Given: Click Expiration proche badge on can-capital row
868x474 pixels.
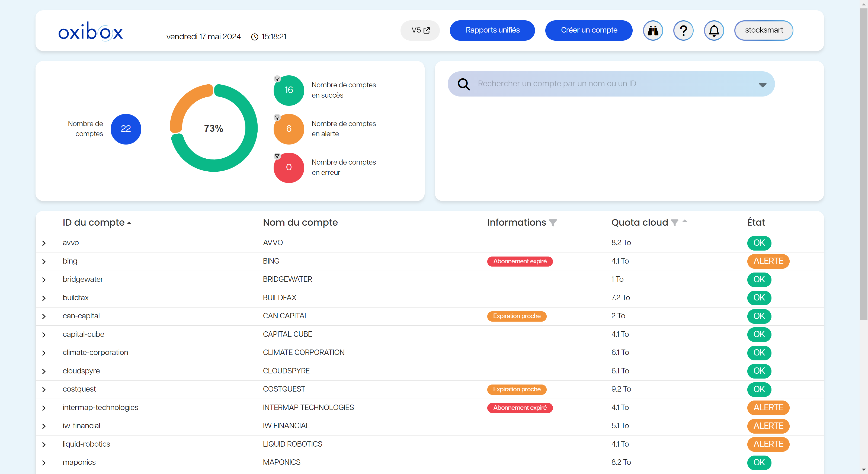Looking at the screenshot, I should [x=517, y=316].
